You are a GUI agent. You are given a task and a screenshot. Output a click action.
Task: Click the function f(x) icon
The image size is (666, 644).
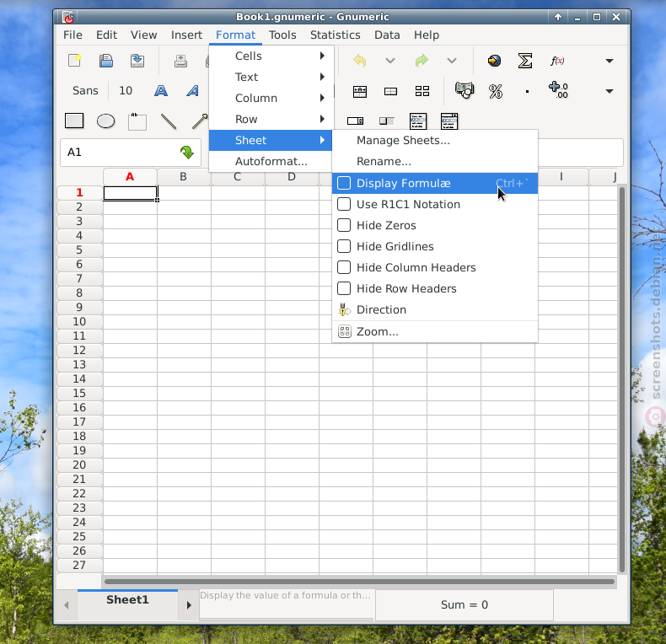[x=557, y=61]
